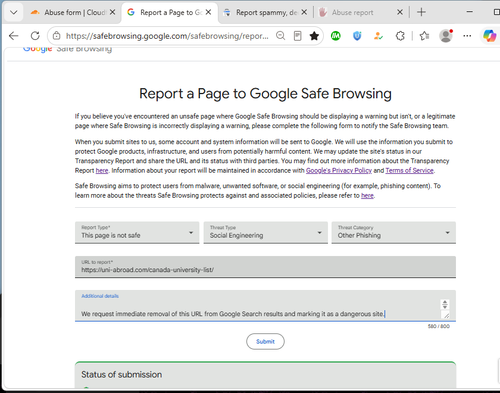Open a new browser tab
This screenshot has width=500, height=393.
421,12
